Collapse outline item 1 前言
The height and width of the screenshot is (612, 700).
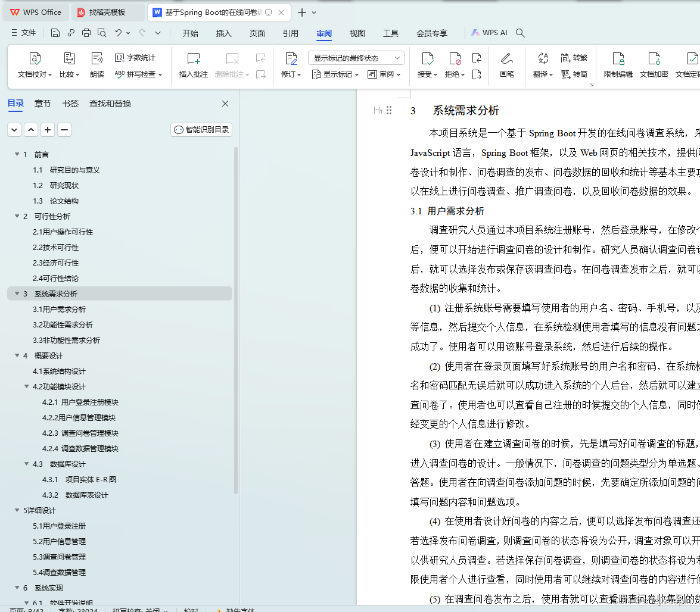click(x=17, y=154)
